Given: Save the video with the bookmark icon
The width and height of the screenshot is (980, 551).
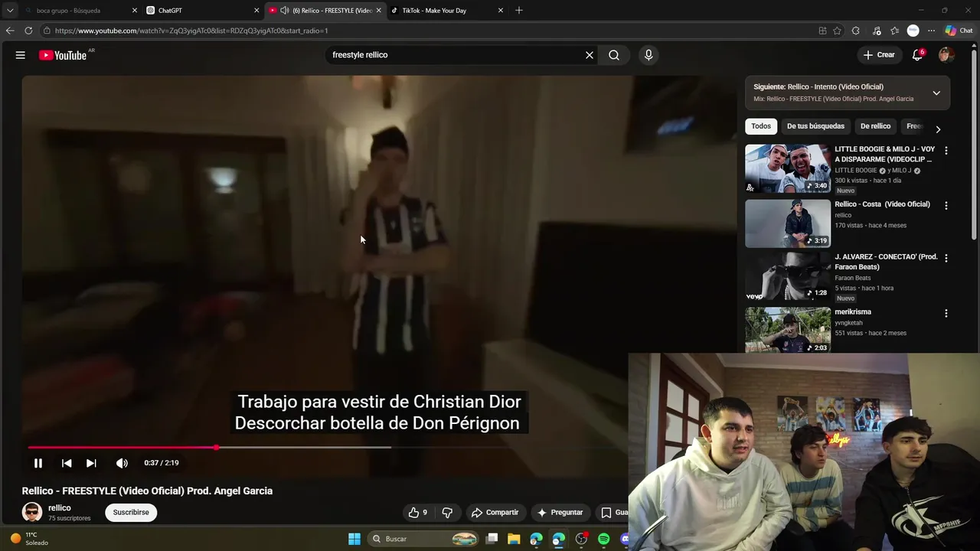Looking at the screenshot, I should pos(606,513).
